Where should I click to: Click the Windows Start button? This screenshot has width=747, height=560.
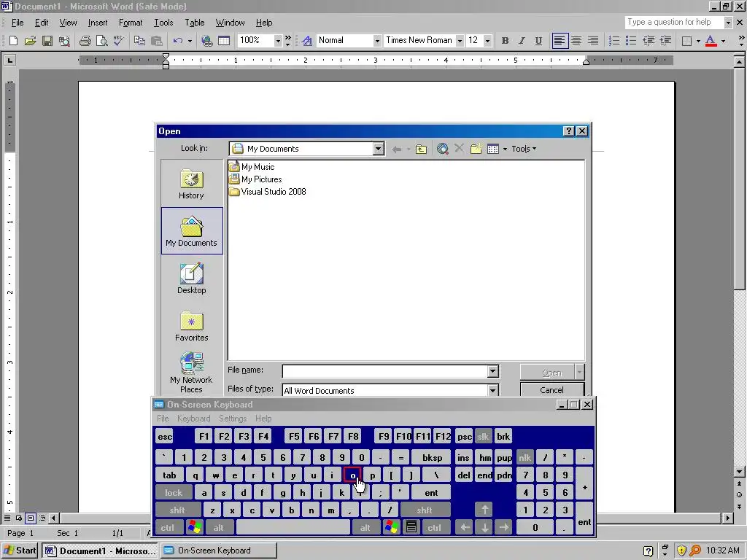(x=20, y=551)
